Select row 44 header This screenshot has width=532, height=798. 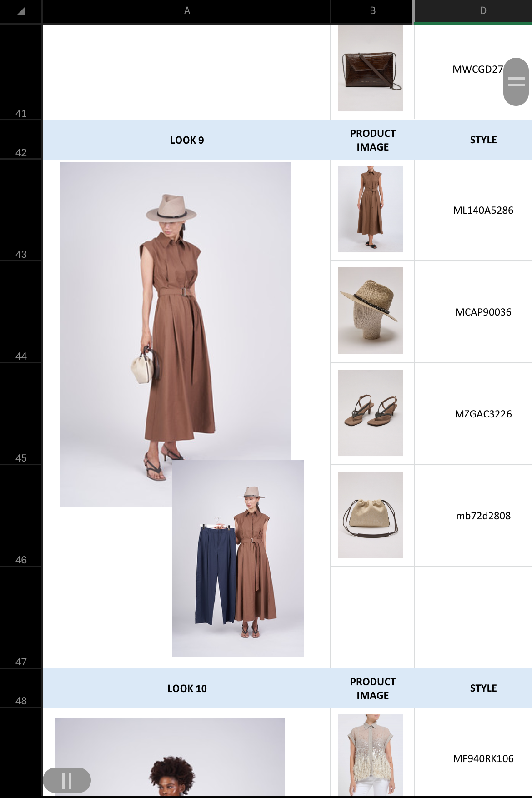(21, 312)
